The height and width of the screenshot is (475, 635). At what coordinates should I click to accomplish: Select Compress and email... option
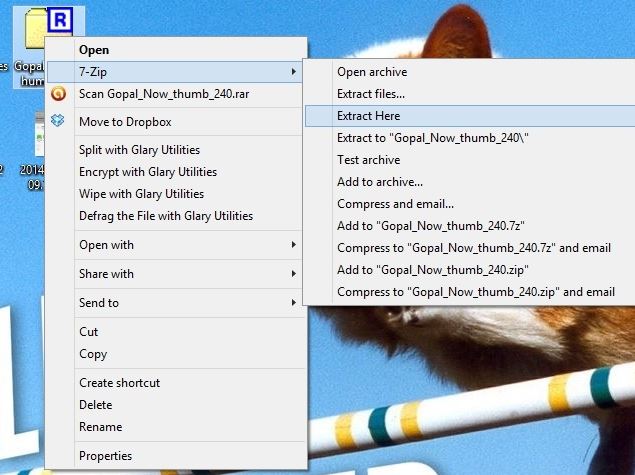(x=393, y=204)
